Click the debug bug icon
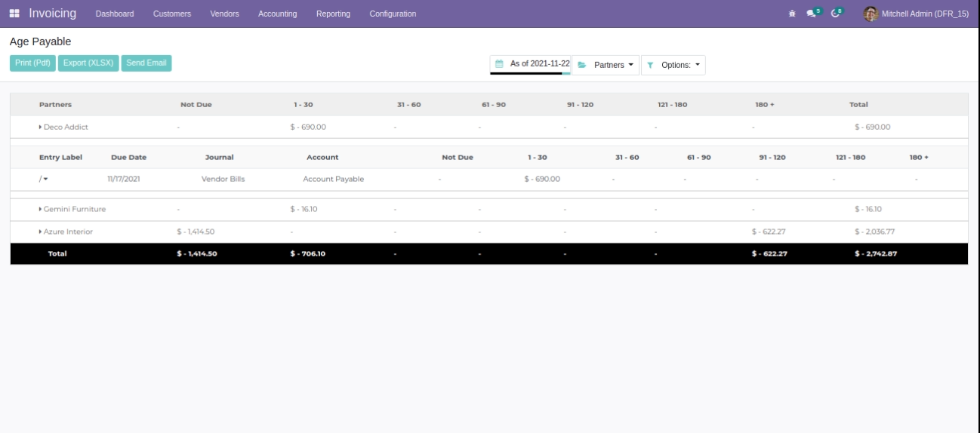The image size is (980, 433). (x=792, y=14)
